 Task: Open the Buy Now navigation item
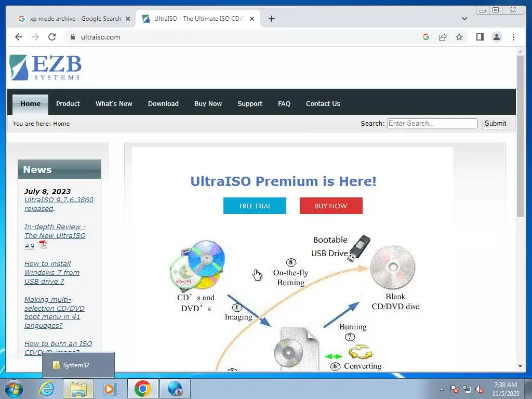coord(208,103)
